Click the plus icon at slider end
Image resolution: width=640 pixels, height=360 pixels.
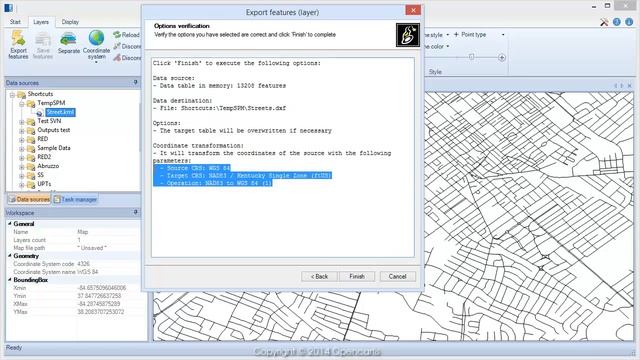(502, 58)
